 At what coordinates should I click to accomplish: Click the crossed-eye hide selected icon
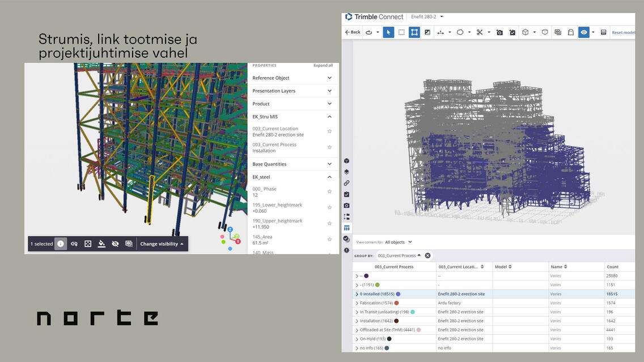[x=116, y=244]
